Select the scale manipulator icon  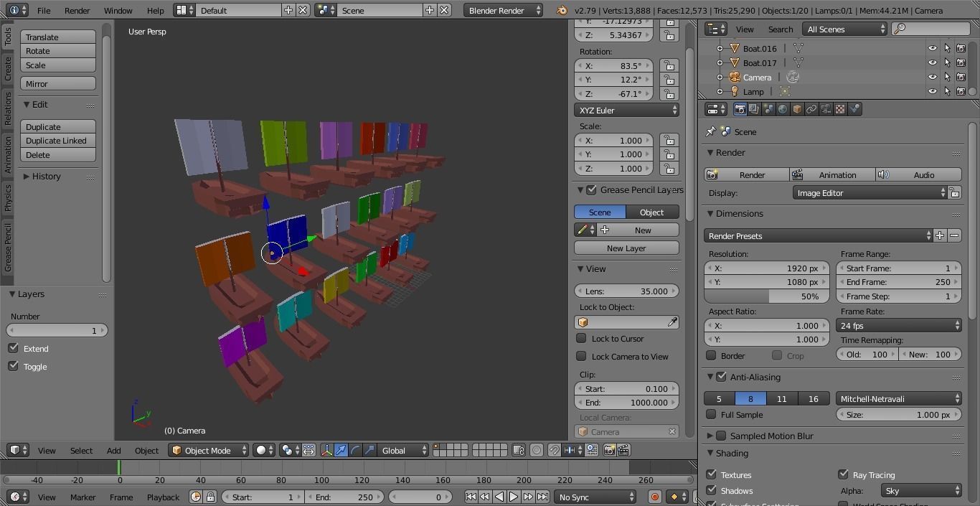(x=369, y=450)
